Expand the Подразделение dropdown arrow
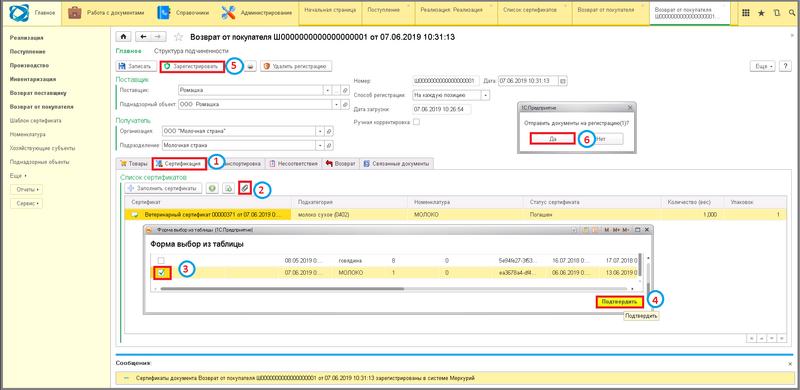The height and width of the screenshot is (390, 800). [320, 145]
